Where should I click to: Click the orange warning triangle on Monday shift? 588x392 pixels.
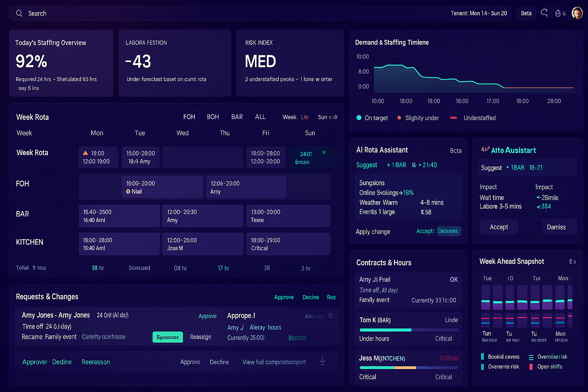click(85, 153)
